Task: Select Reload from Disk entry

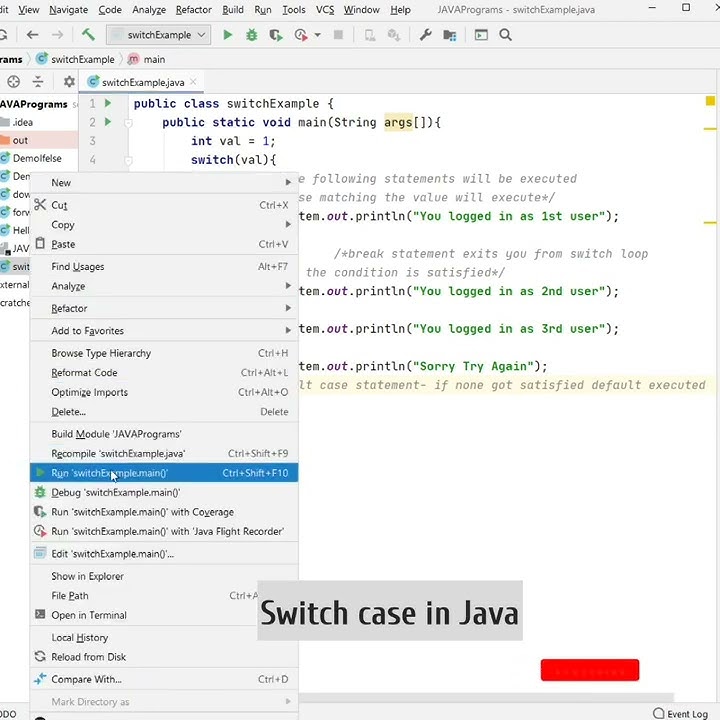Action: coord(164,657)
